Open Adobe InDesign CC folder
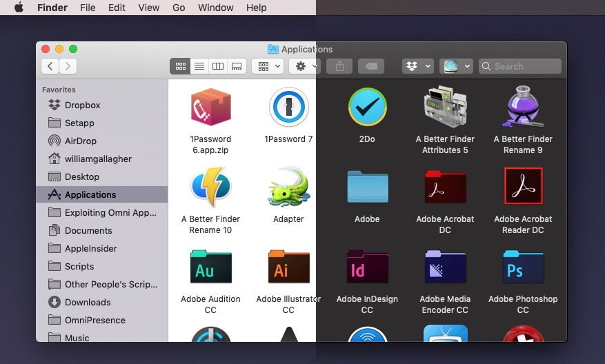 point(367,267)
